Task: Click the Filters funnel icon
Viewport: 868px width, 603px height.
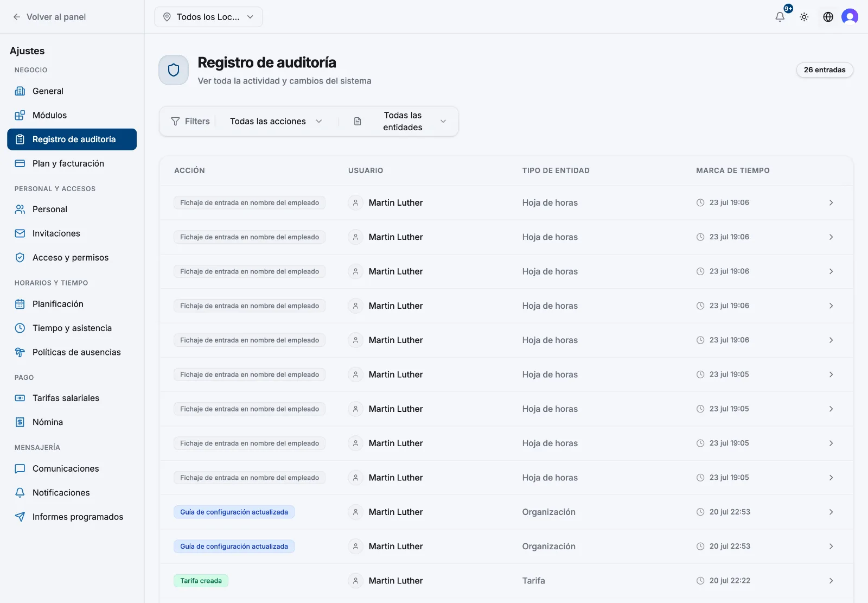Action: point(175,122)
